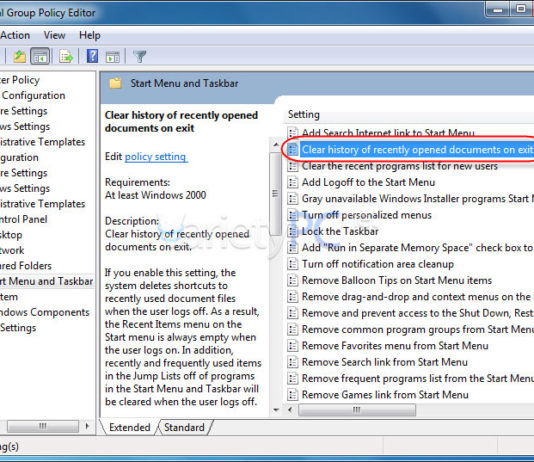The width and height of the screenshot is (534, 462).
Task: Click the icon beside Remove Games link from Start Menu
Action: coord(292,395)
